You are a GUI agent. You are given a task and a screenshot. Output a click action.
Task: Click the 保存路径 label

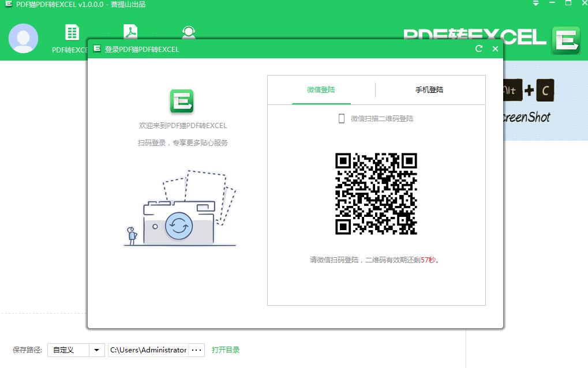[27, 350]
